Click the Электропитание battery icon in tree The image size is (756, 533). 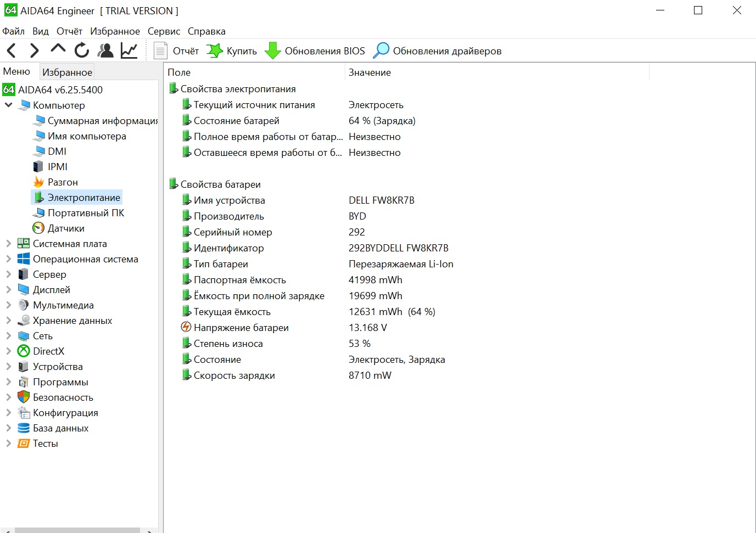[x=38, y=197]
